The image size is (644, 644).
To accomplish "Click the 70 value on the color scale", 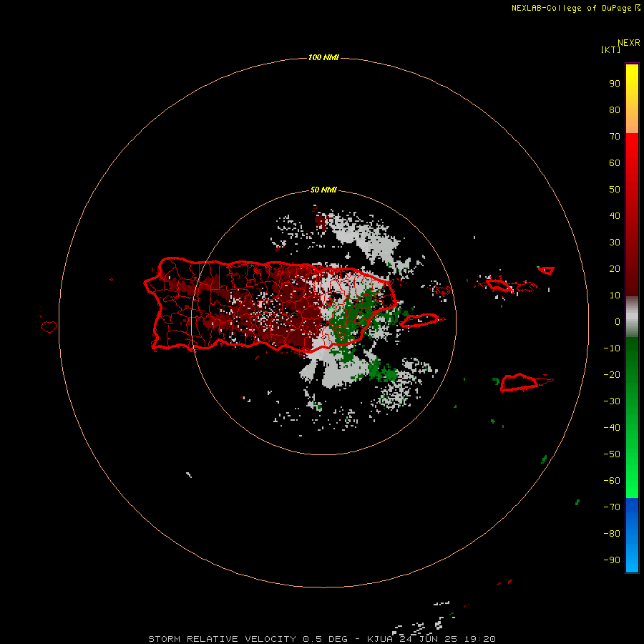I will pos(615,137).
